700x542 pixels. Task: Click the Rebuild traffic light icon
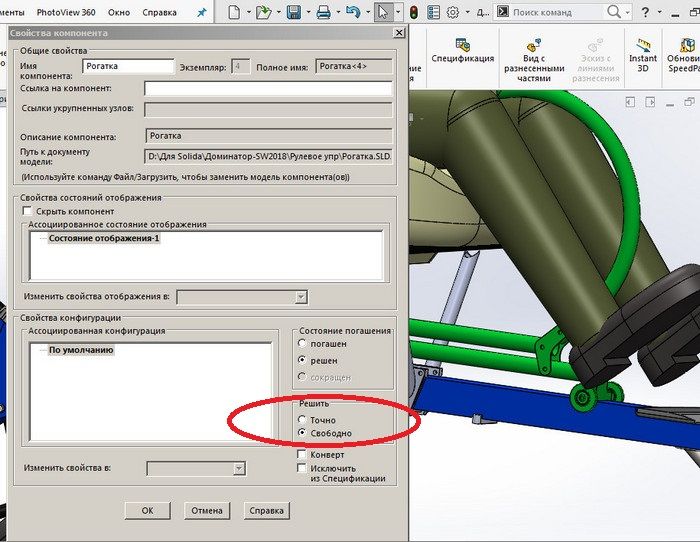[x=414, y=13]
